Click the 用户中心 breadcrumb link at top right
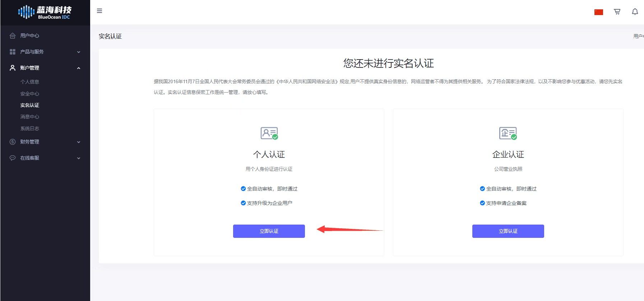 pyautogui.click(x=638, y=36)
